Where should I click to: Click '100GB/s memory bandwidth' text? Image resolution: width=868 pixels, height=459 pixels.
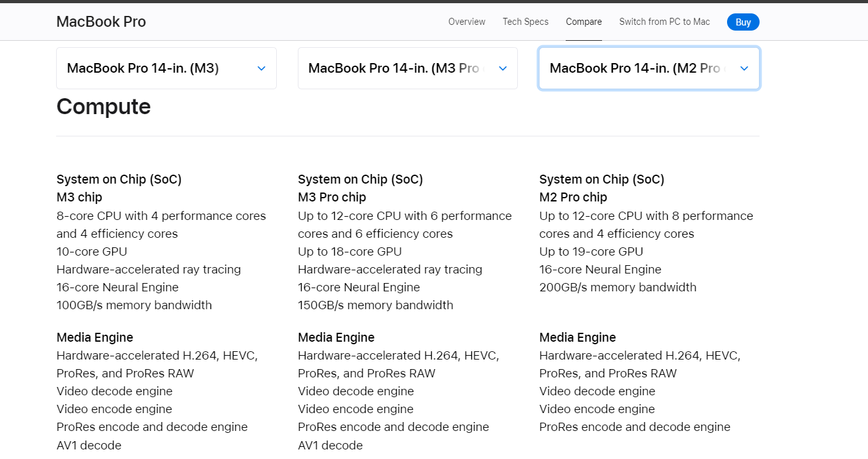click(x=134, y=305)
